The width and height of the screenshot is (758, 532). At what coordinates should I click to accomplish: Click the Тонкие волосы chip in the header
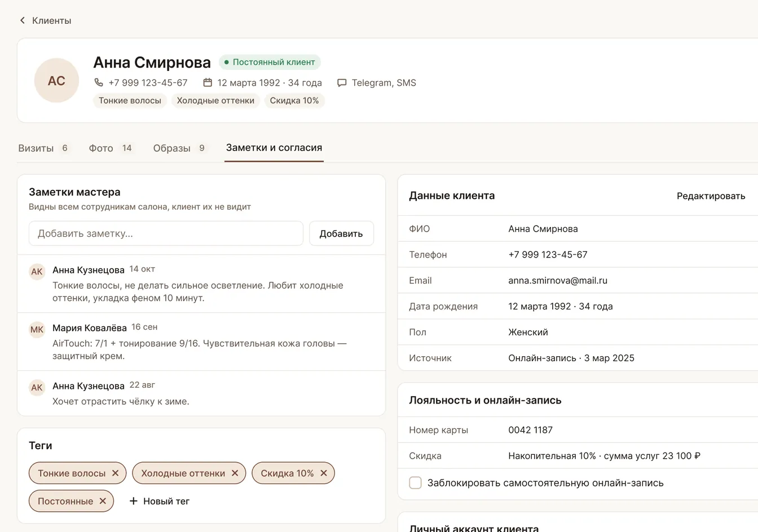click(x=130, y=101)
